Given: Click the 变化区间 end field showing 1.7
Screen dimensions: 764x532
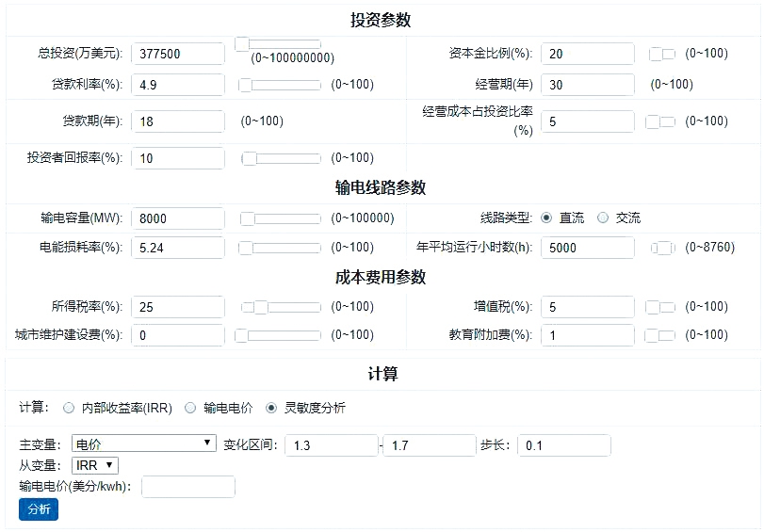Looking at the screenshot, I should [x=430, y=445].
